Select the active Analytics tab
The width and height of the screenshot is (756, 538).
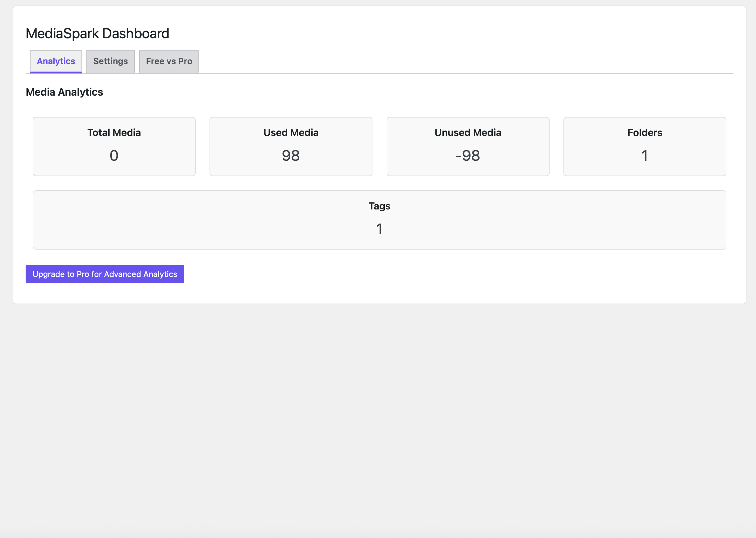[x=55, y=61]
